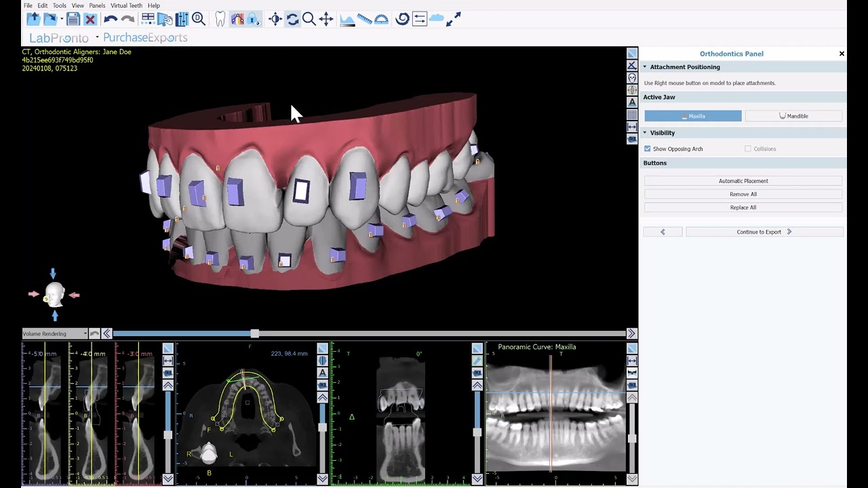Viewport: 868px width, 488px height.
Task: Select the magnifier zoom tool in toolbar
Action: point(309,20)
